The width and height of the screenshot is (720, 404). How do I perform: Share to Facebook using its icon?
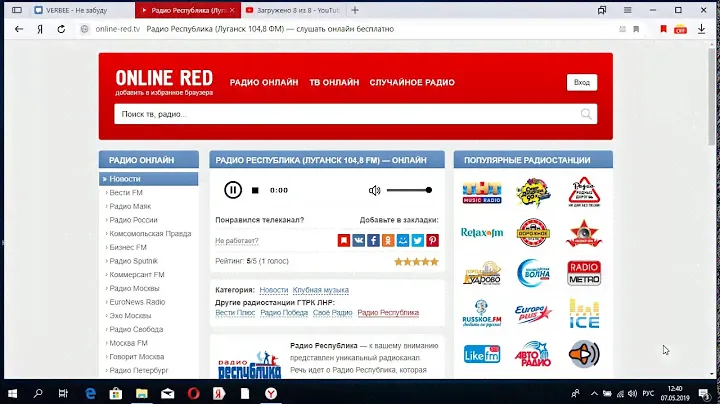pos(373,240)
